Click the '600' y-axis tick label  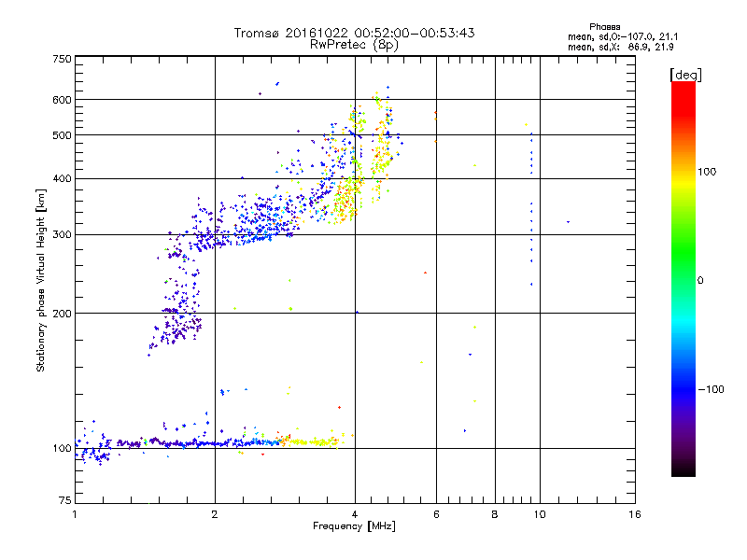click(62, 100)
